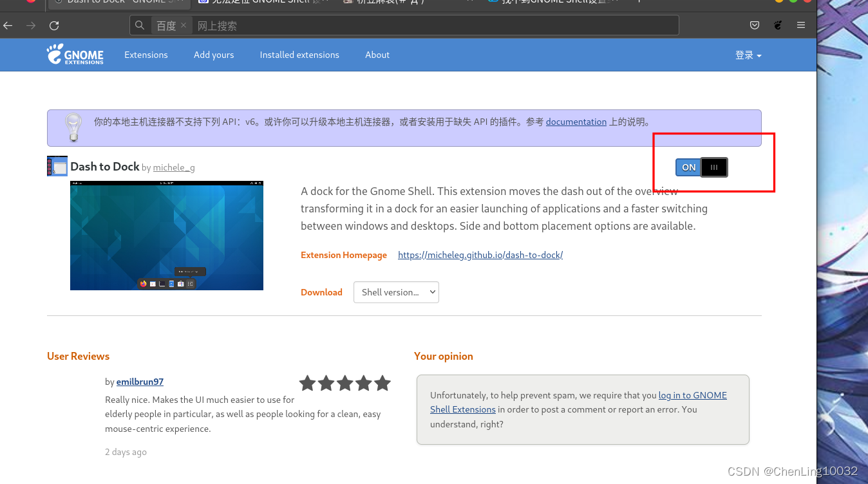Open the Add yours nav item
The height and width of the screenshot is (484, 868).
click(x=214, y=55)
